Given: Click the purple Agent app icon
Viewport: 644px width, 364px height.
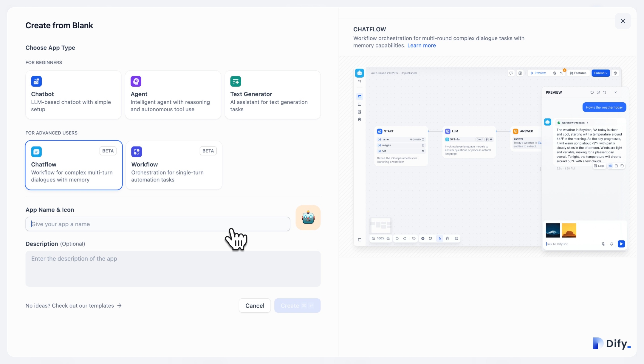Looking at the screenshot, I should (x=136, y=81).
